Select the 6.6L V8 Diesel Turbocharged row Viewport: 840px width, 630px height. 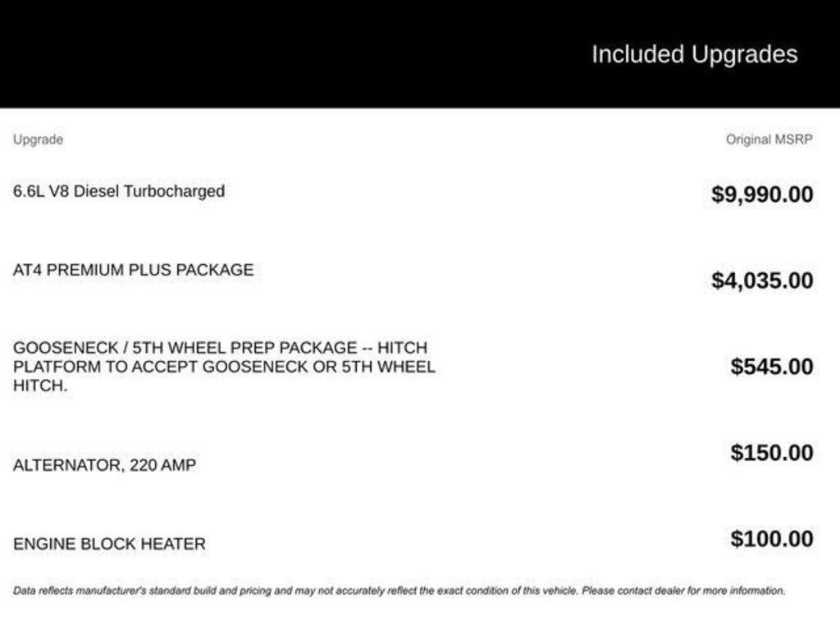[x=119, y=191]
